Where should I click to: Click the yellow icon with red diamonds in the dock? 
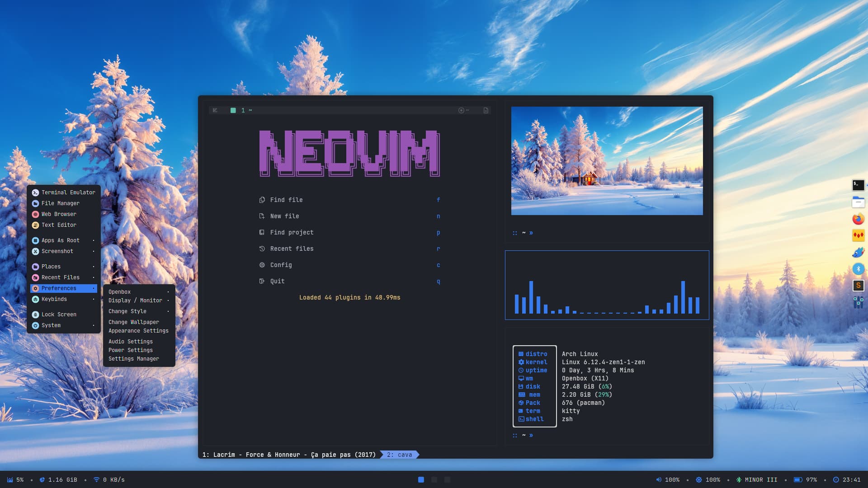point(858,235)
